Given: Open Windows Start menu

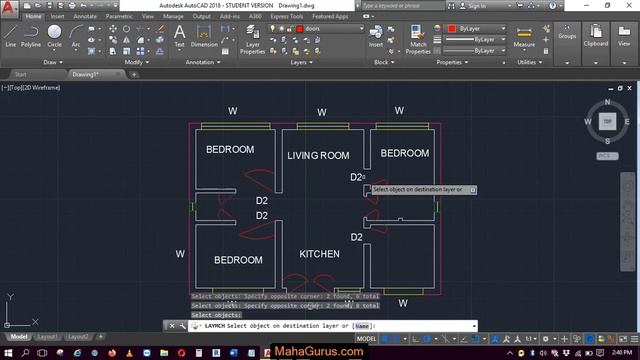Looking at the screenshot, I should coord(8,352).
